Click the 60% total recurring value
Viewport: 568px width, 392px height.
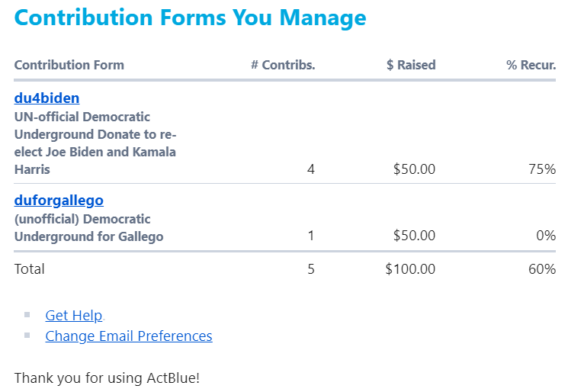click(544, 269)
